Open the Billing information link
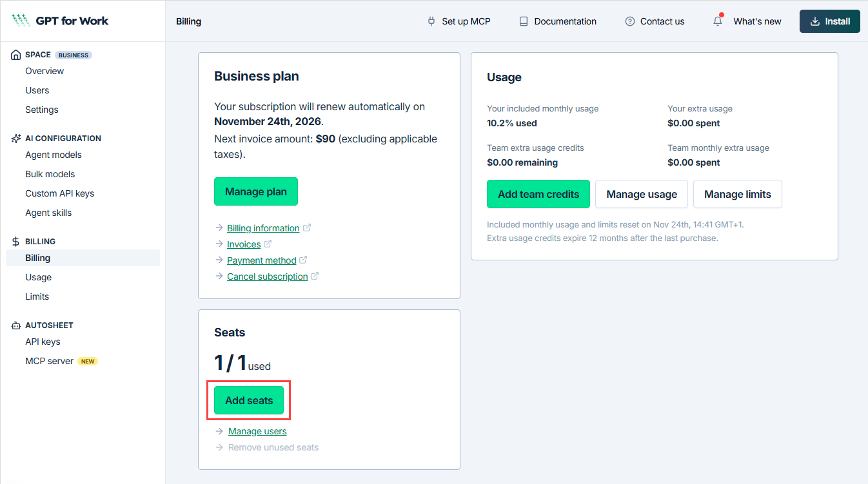 coord(263,228)
